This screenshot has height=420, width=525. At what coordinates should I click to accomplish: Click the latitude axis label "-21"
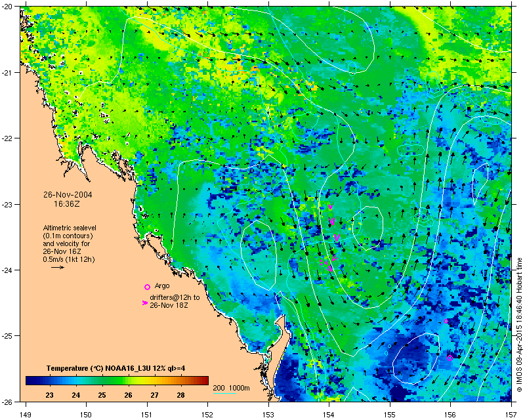point(8,73)
